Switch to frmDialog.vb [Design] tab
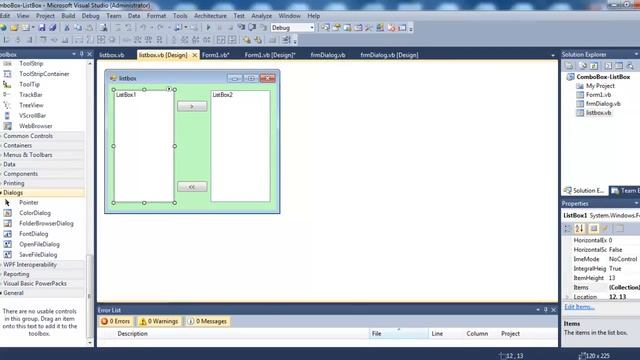The width and height of the screenshot is (640, 360). tap(389, 55)
